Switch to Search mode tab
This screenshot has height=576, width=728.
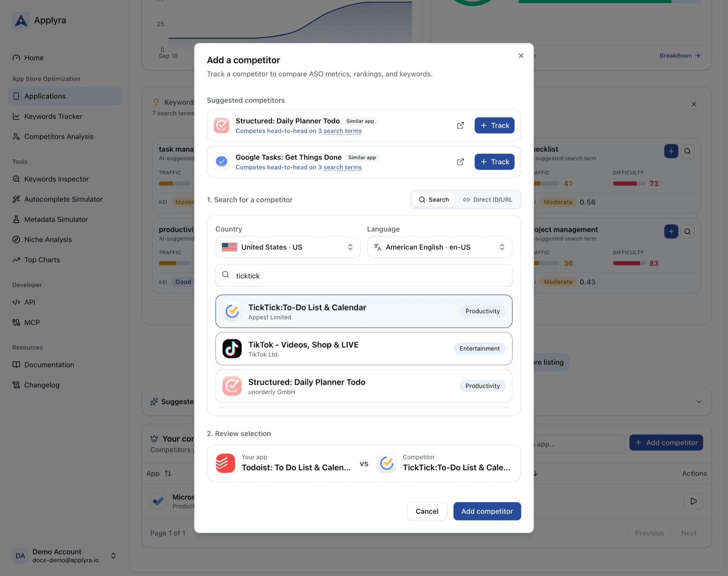click(x=434, y=200)
